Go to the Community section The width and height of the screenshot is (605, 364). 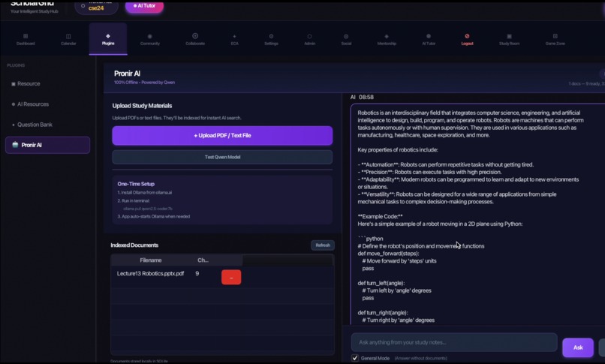click(x=149, y=39)
